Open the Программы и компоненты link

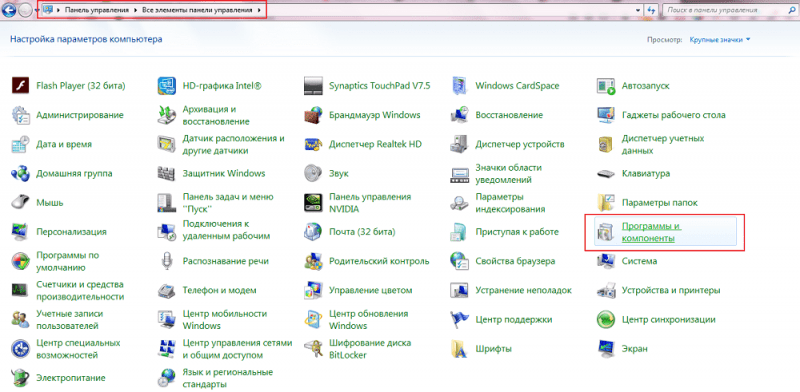[652, 232]
